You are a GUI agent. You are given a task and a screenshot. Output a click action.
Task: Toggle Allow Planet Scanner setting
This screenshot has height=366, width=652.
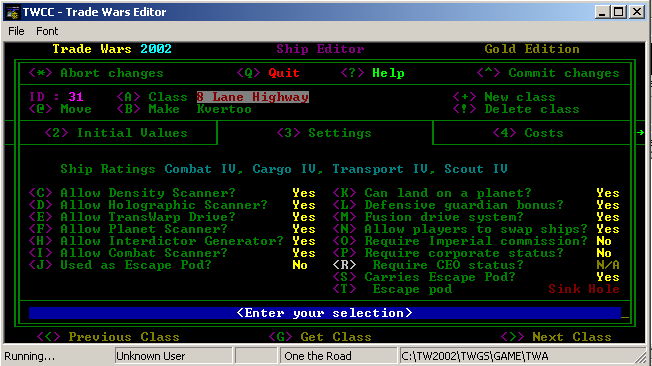(x=172, y=229)
